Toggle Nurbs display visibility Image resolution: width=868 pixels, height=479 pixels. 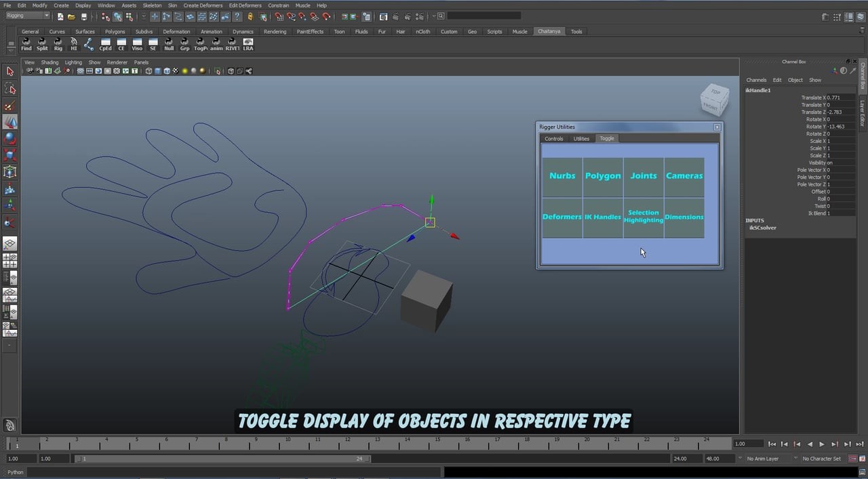562,175
